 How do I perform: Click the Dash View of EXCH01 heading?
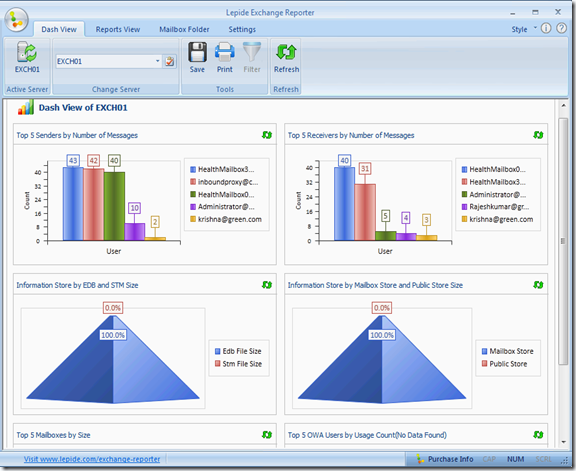point(83,108)
